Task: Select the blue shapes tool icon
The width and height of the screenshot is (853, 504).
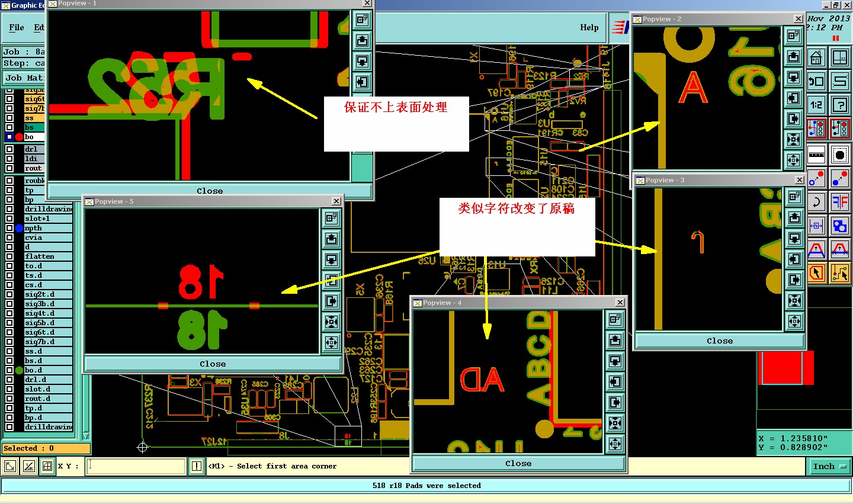Action: tap(840, 226)
